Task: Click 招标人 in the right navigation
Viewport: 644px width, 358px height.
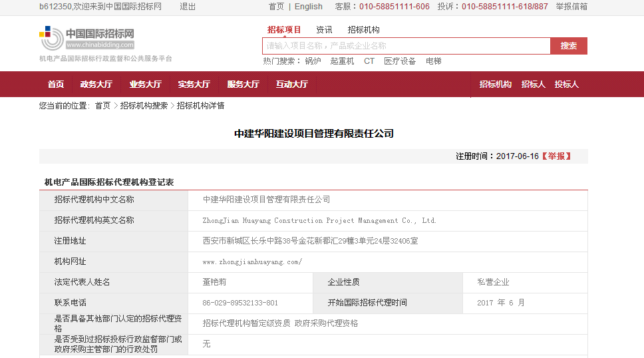Action: 533,85
